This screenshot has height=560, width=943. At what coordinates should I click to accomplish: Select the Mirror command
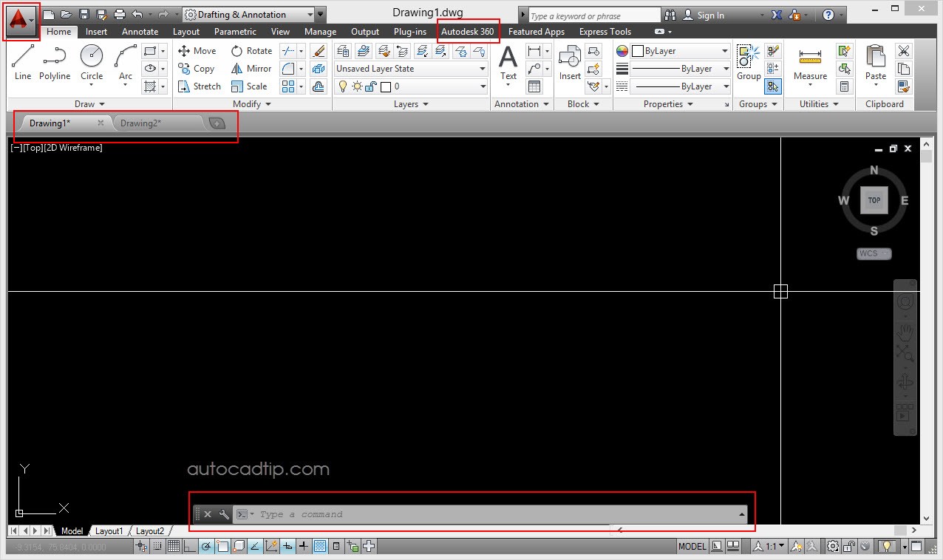coord(251,69)
